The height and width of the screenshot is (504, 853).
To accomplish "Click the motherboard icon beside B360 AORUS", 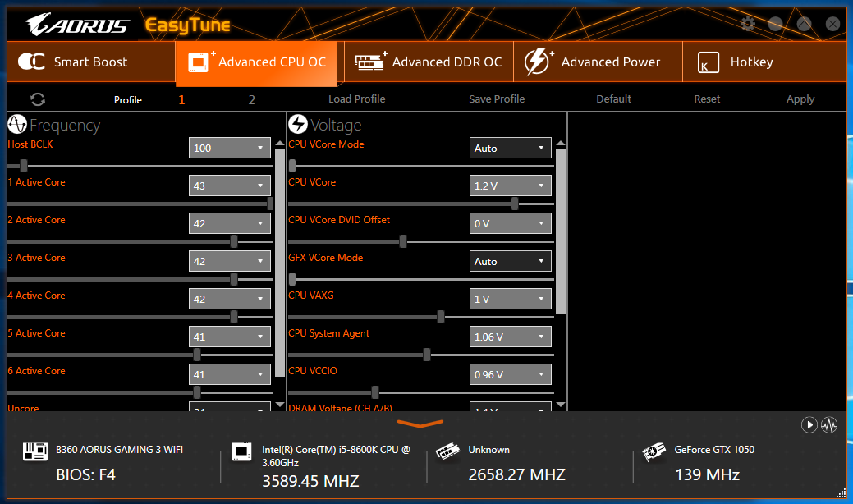I will [34, 451].
